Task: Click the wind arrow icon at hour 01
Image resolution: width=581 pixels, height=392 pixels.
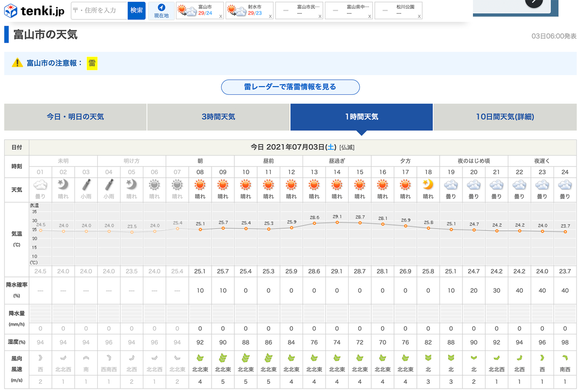Action: [40, 358]
